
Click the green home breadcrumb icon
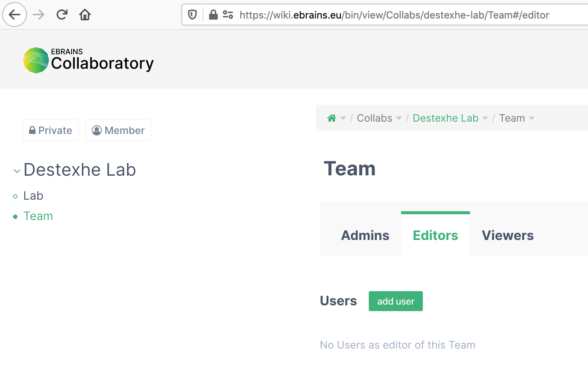pos(331,118)
